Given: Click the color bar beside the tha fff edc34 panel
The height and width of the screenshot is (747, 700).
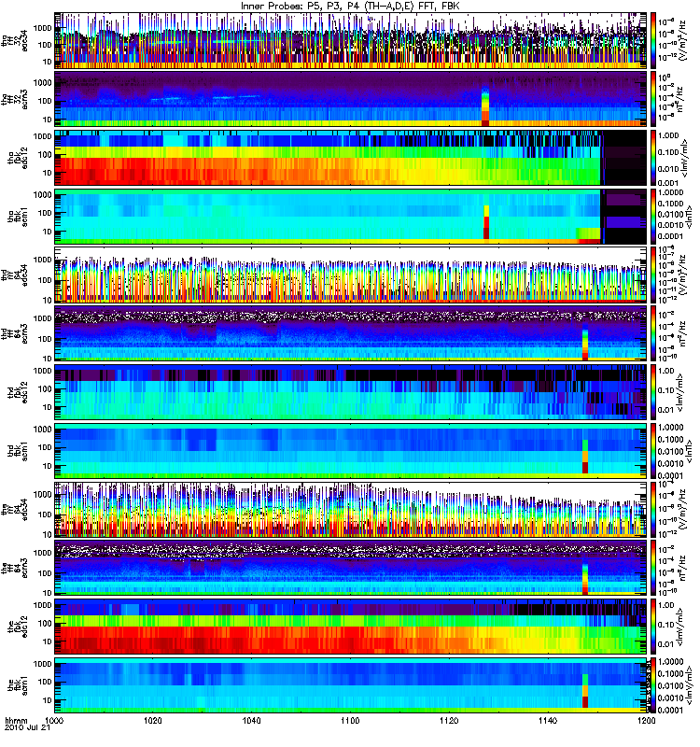Looking at the screenshot, I should coord(652,40).
